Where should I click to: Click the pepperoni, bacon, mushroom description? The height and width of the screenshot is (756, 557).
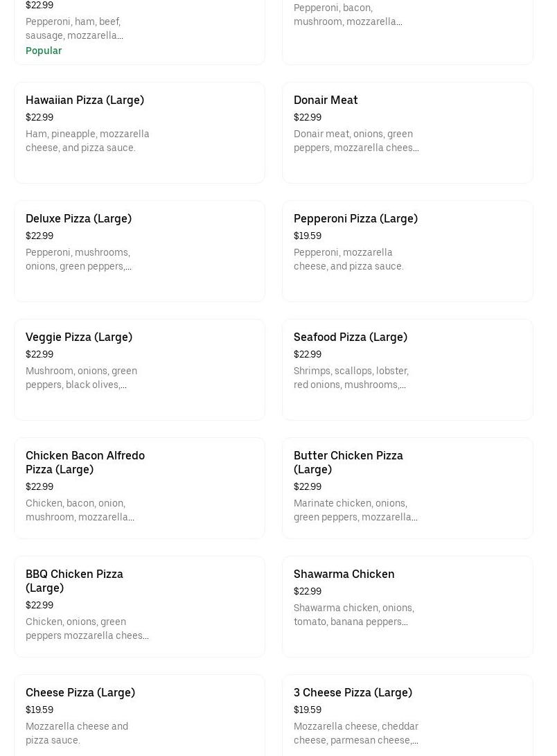tap(348, 15)
